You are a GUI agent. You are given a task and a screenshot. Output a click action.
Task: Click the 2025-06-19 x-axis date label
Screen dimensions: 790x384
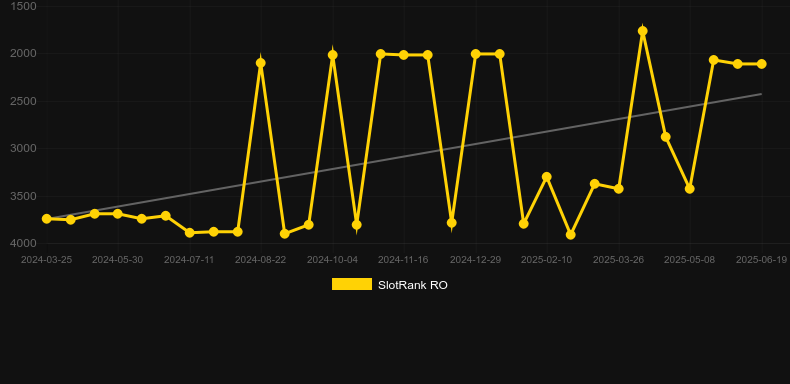pos(761,260)
